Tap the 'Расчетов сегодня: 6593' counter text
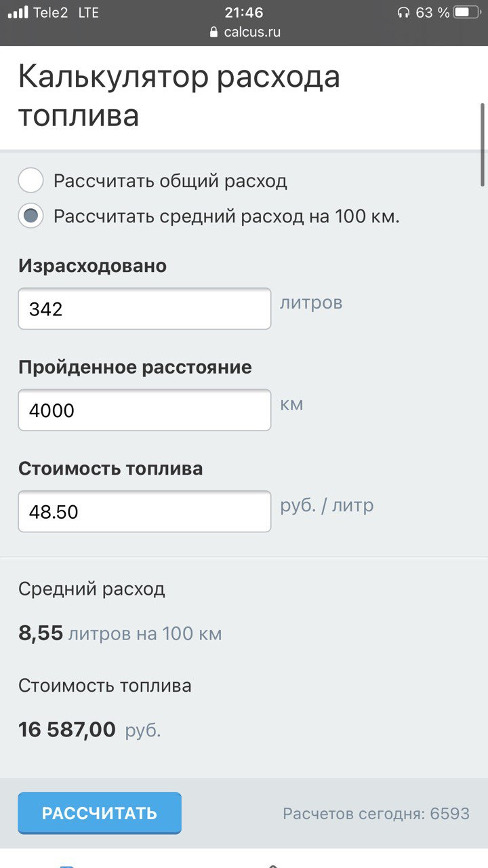The width and height of the screenshot is (488, 868). [x=376, y=813]
